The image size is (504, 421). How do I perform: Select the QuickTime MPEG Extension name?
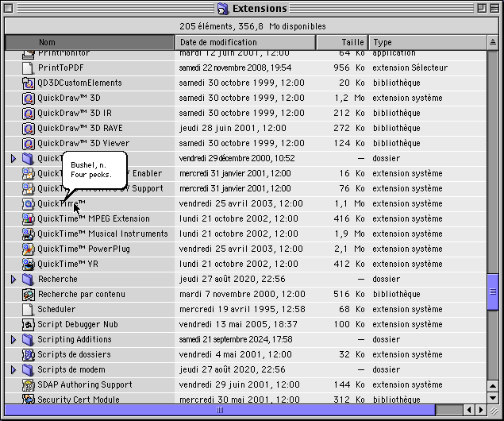pyautogui.click(x=94, y=218)
